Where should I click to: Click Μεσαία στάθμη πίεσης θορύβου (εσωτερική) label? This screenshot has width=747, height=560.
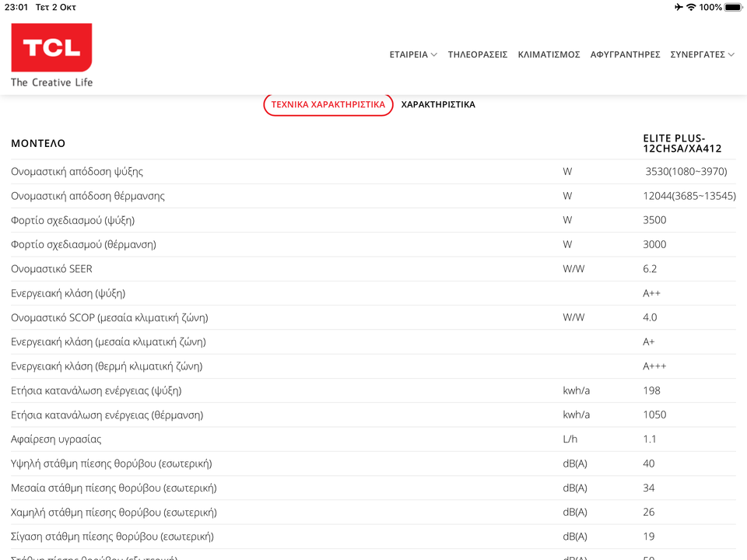114,488
